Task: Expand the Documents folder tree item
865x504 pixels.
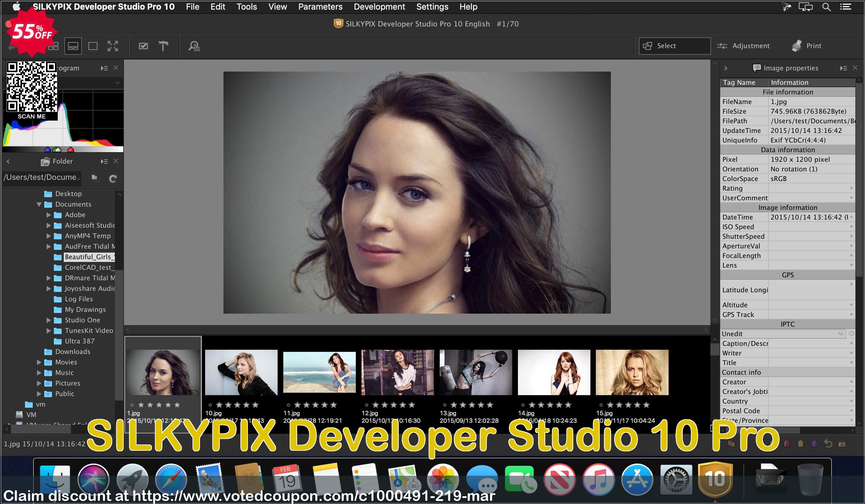Action: 38,204
